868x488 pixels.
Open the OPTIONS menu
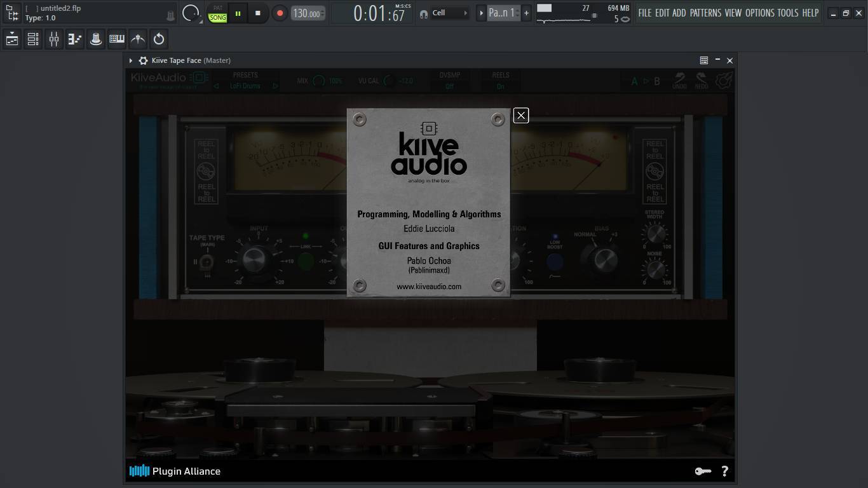pos(760,13)
